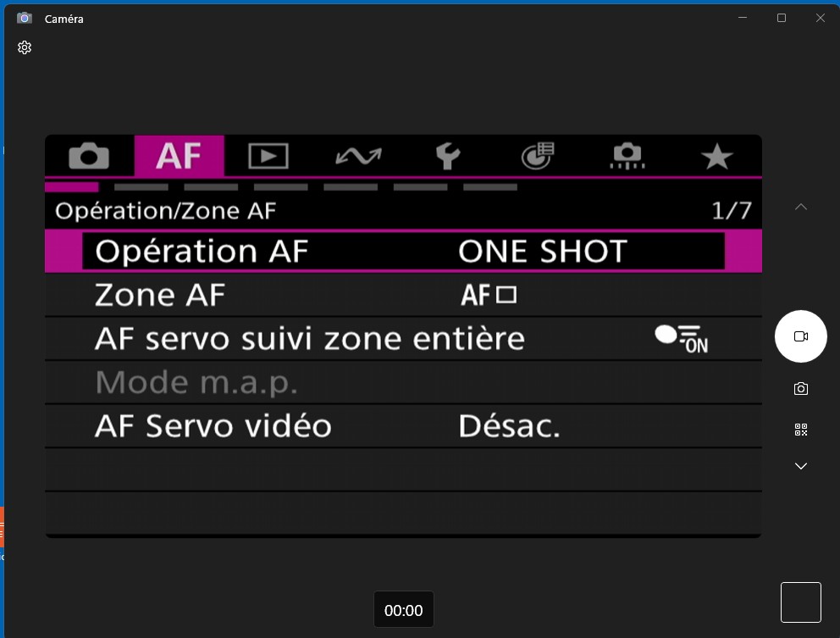Open the wrench setup tab icon
Viewport: 840px width, 638px height.
pos(448,156)
